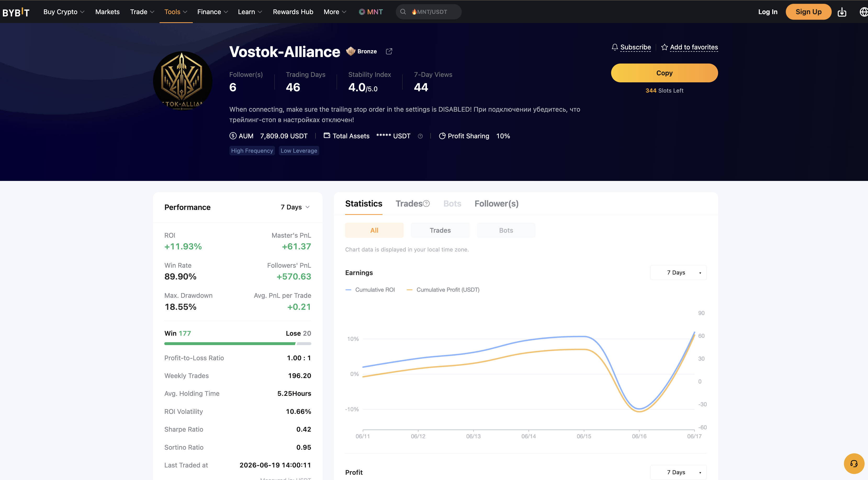The image size is (868, 480).
Task: Click Add to favorites
Action: click(694, 47)
